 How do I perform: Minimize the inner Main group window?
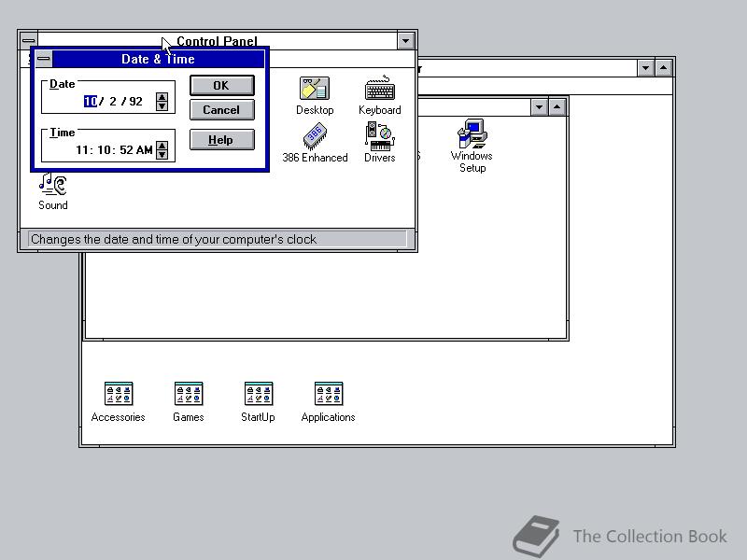click(x=539, y=107)
